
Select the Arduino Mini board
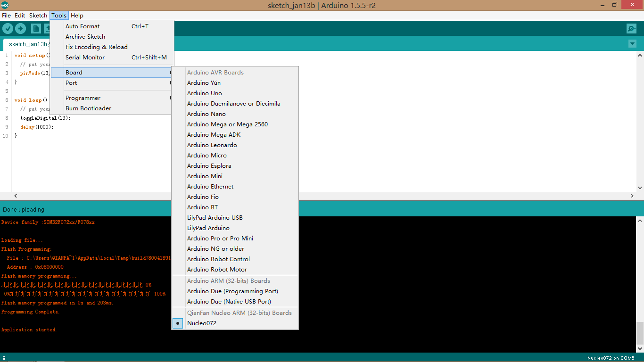pos(235,176)
